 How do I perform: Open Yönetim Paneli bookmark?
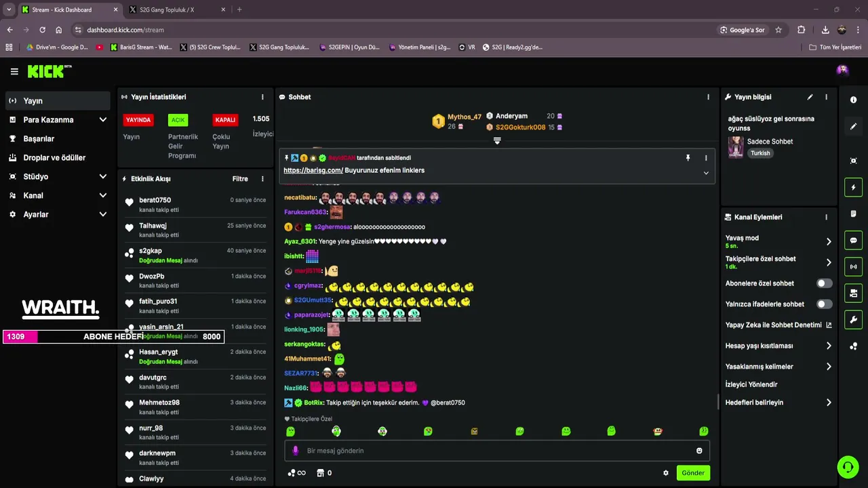(420, 47)
